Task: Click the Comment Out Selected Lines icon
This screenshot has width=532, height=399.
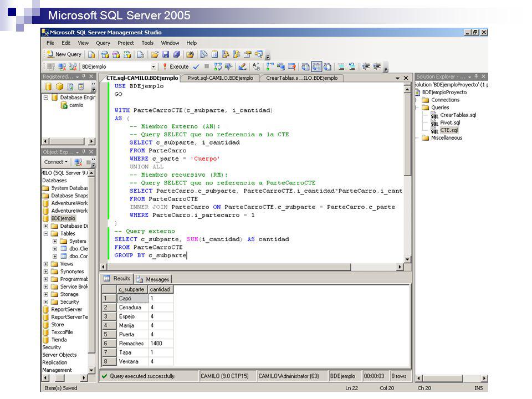Action: click(341, 66)
